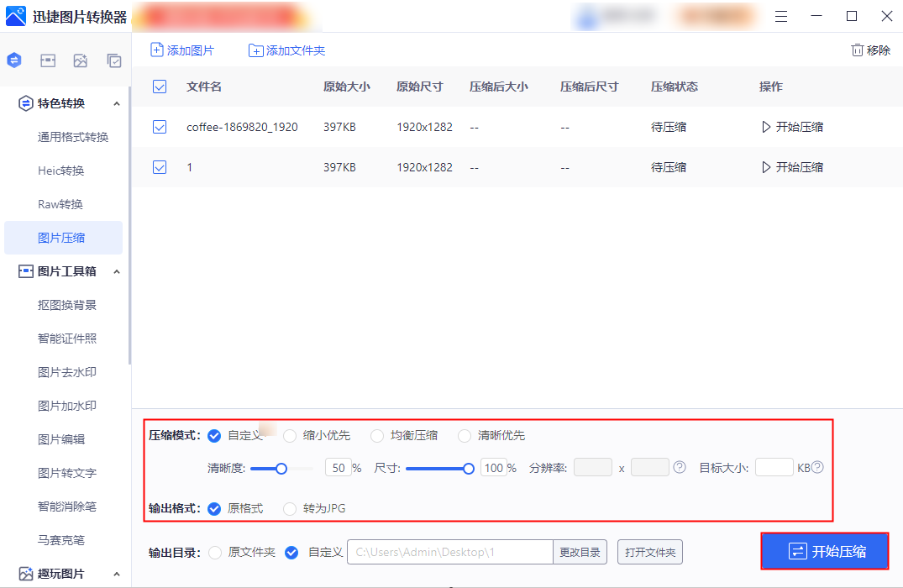Open 图片编辑 tool
This screenshot has width=903, height=588.
click(x=61, y=439)
